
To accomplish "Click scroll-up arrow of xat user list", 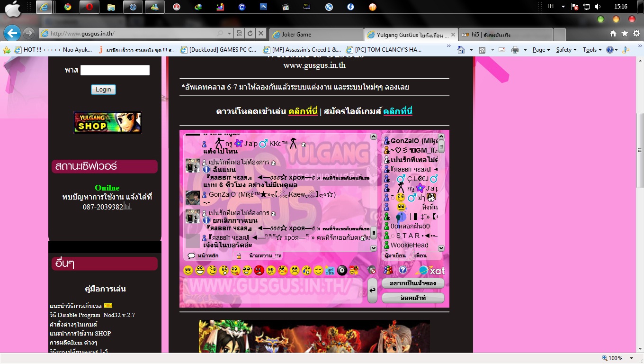I will (x=441, y=137).
